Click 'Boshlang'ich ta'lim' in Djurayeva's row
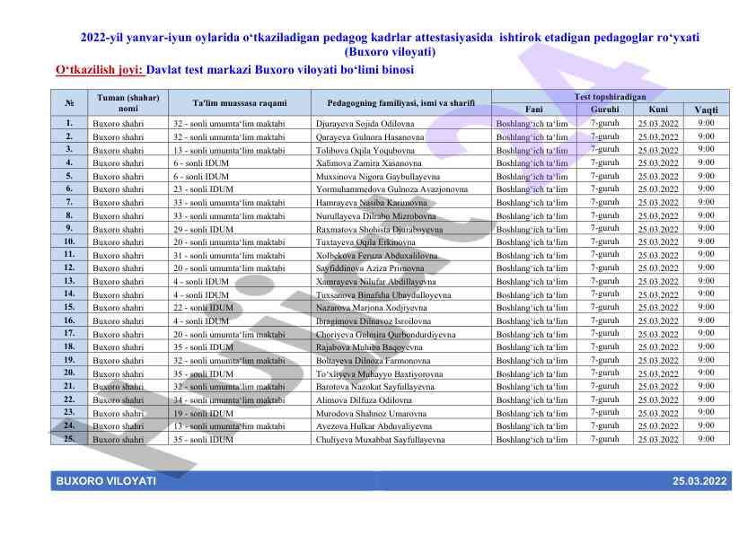Viewport: 756px width, 535px height. click(532, 124)
